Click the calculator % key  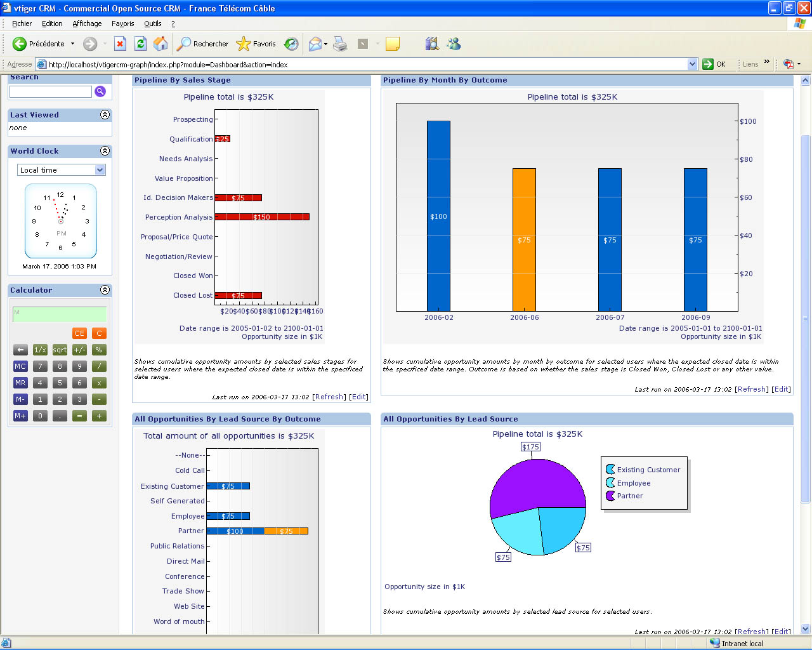coord(99,350)
